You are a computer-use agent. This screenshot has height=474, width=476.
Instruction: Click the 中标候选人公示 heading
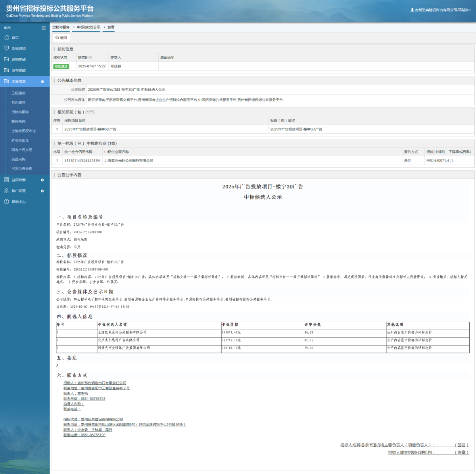point(263,197)
